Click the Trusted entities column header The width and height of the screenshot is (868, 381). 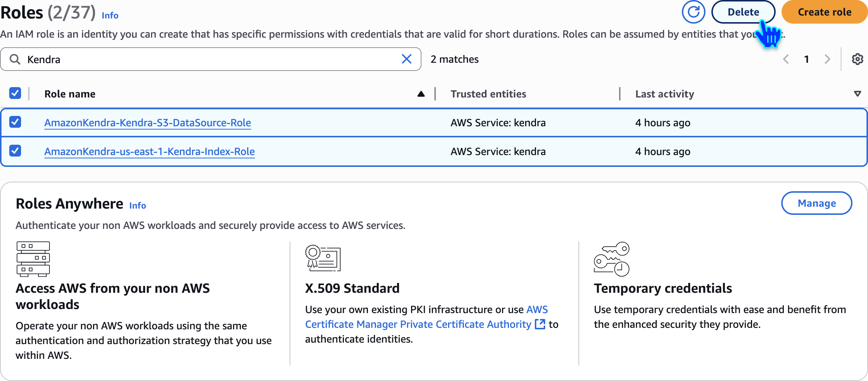click(x=488, y=94)
